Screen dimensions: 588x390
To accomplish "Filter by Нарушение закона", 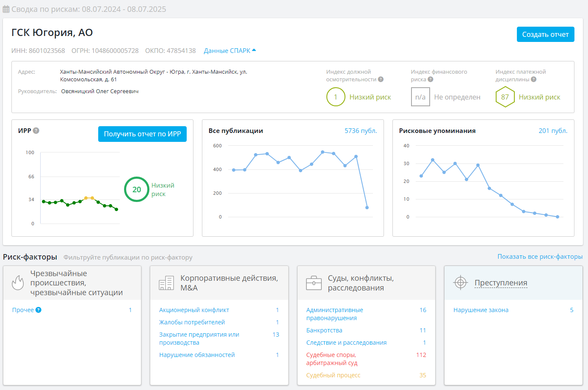I will tap(481, 310).
